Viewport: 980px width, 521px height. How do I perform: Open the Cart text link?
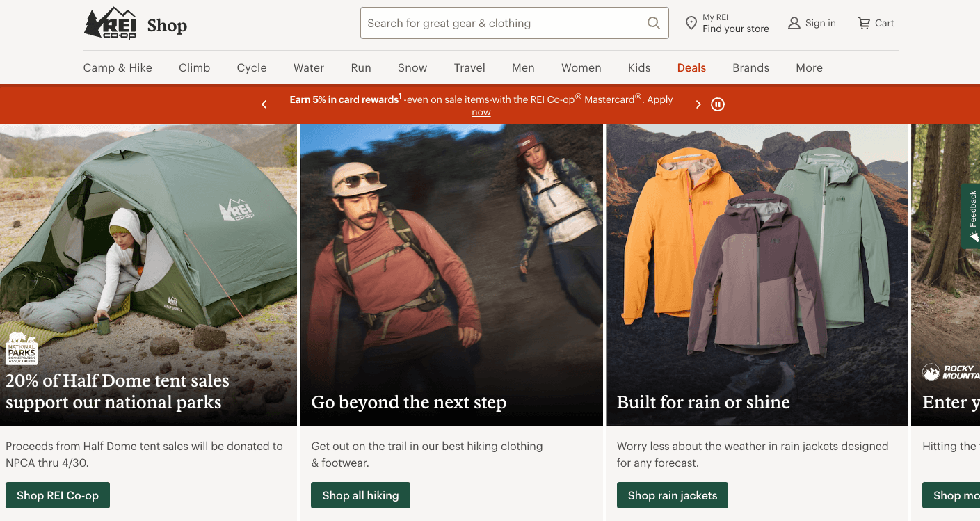click(x=885, y=23)
